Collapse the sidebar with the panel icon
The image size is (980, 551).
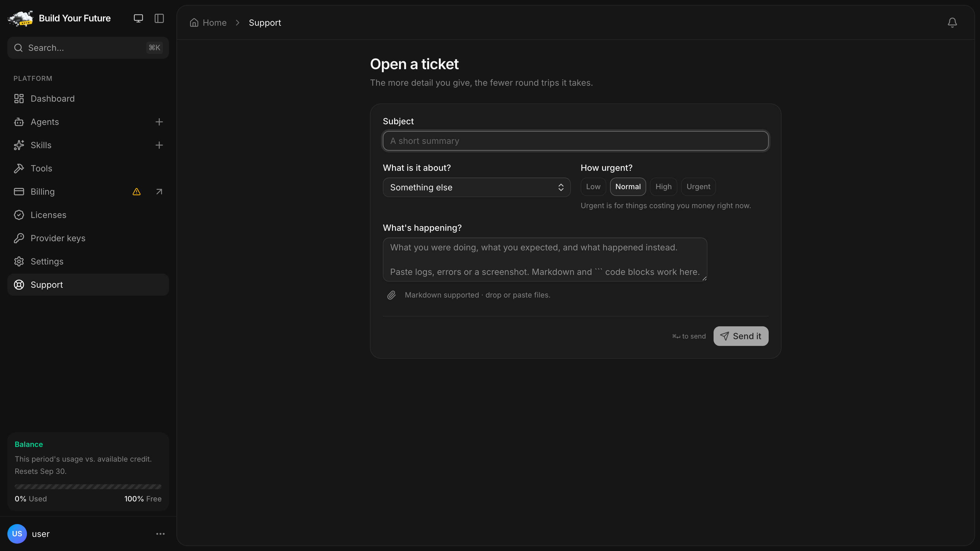159,18
